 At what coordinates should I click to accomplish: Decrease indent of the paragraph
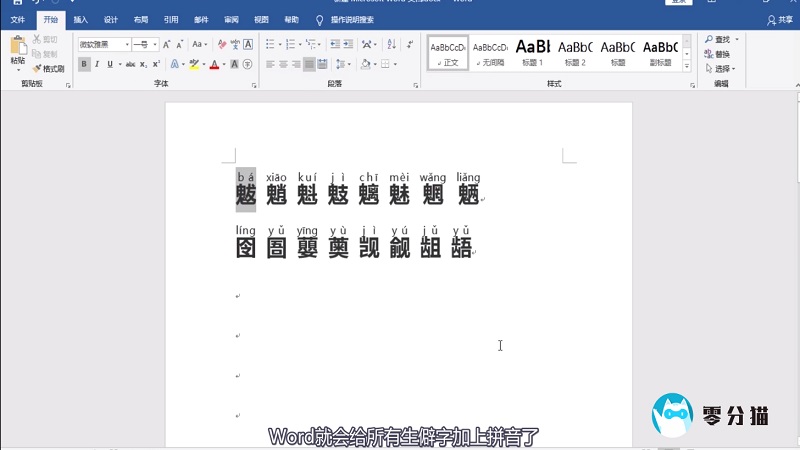[335, 44]
